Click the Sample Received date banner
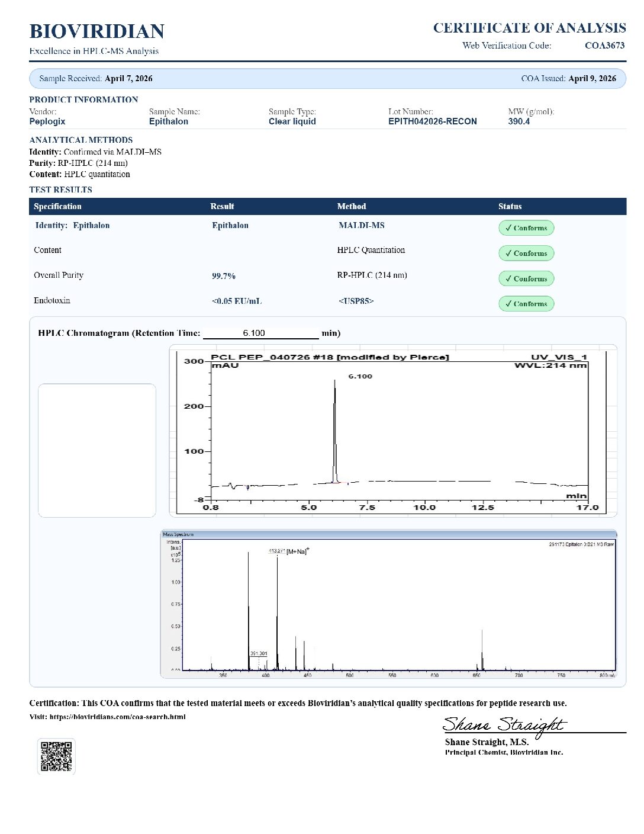The height and width of the screenshot is (834, 644). 328,78
